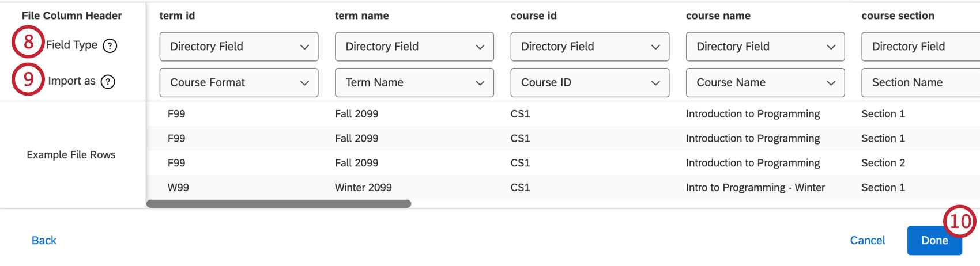Go Back to the previous step
The width and height of the screenshot is (980, 266).
click(44, 241)
